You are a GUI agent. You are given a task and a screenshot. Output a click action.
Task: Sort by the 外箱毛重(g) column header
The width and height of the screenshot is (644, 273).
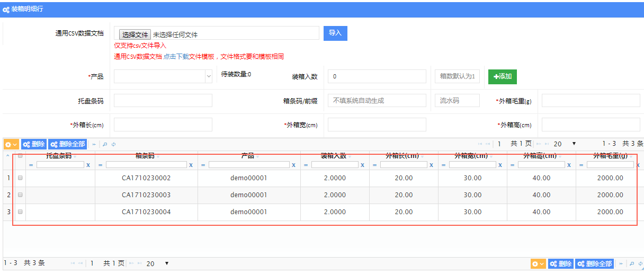610,156
